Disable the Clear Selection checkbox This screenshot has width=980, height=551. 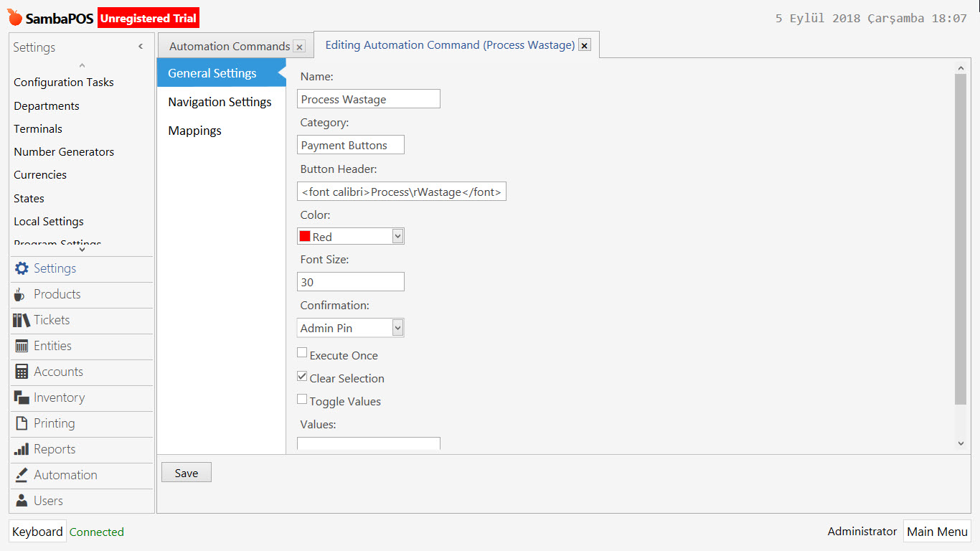(x=302, y=375)
